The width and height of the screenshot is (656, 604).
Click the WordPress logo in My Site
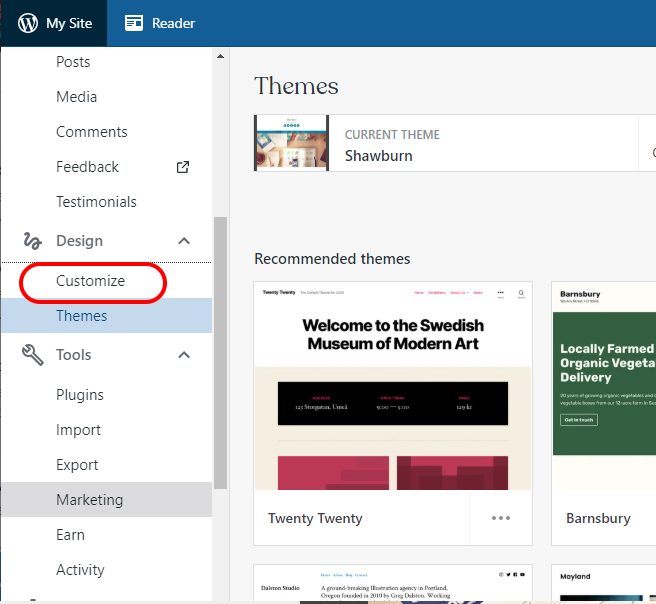(x=28, y=23)
